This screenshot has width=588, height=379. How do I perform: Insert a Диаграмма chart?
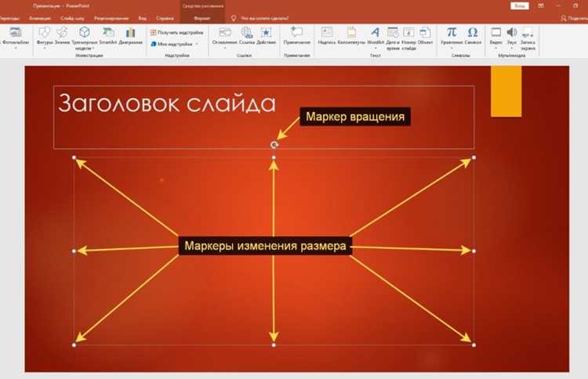130,36
